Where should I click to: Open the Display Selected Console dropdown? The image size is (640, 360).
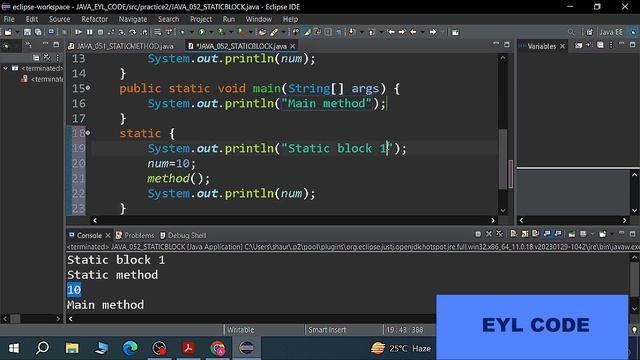[x=592, y=234]
